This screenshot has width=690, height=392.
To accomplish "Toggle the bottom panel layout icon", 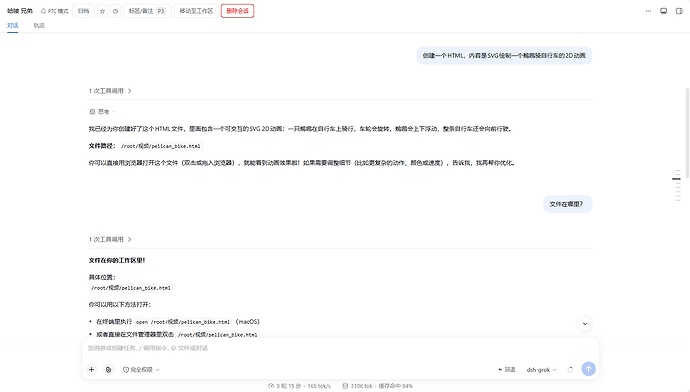I will click(x=664, y=11).
